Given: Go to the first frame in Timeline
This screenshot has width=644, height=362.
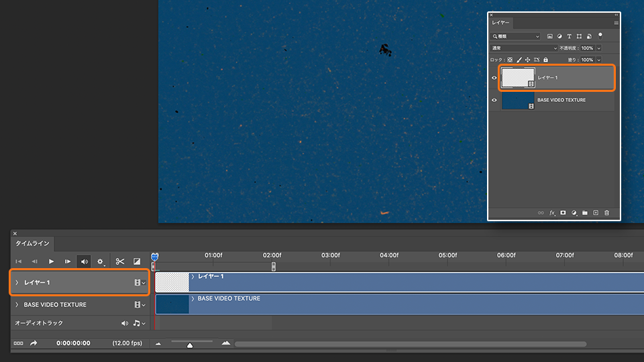Looking at the screenshot, I should (19, 261).
